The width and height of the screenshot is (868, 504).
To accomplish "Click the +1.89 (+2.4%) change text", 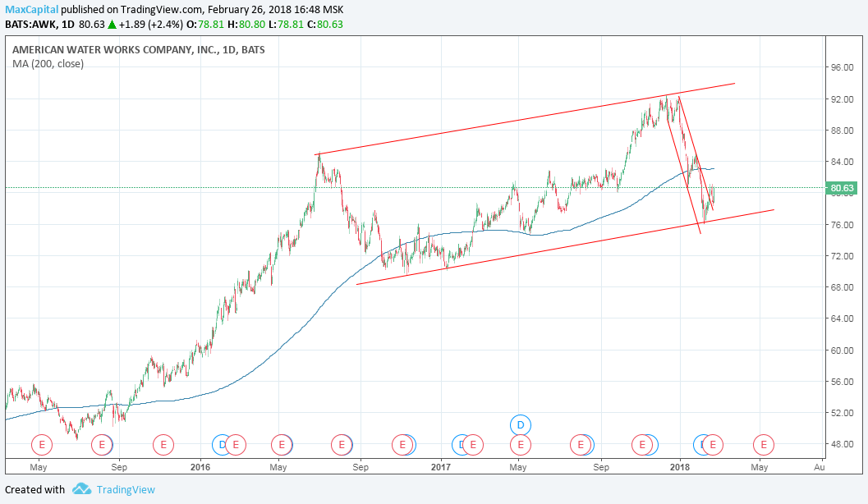I will coord(150,25).
